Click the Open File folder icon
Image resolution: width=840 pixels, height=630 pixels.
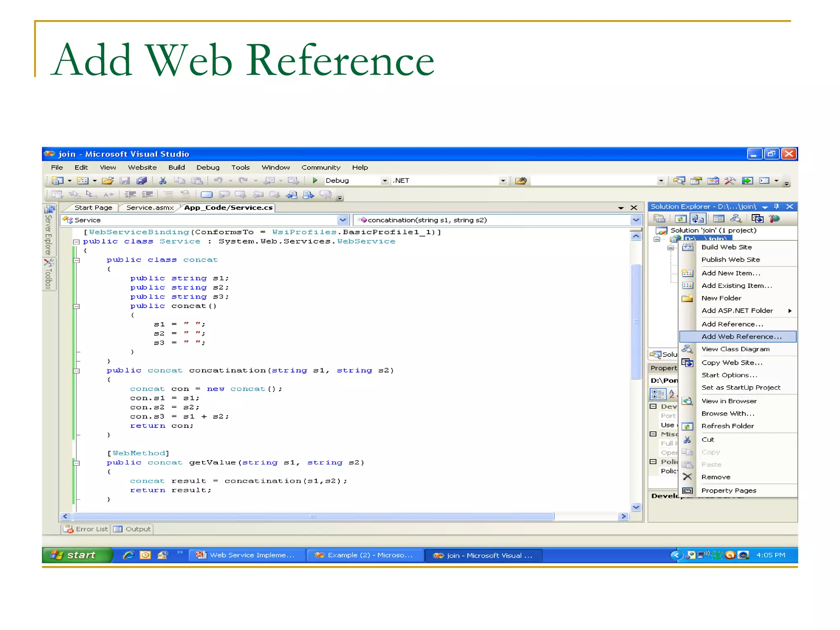click(x=107, y=180)
